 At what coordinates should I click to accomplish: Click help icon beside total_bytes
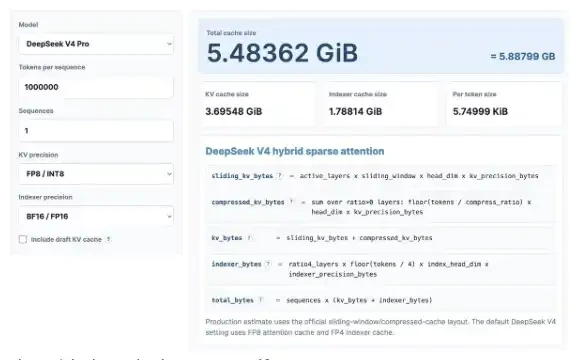[261, 300]
